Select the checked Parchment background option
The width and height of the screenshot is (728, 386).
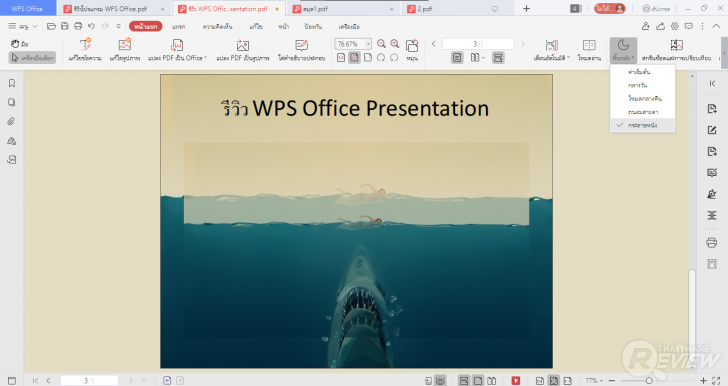coord(643,125)
